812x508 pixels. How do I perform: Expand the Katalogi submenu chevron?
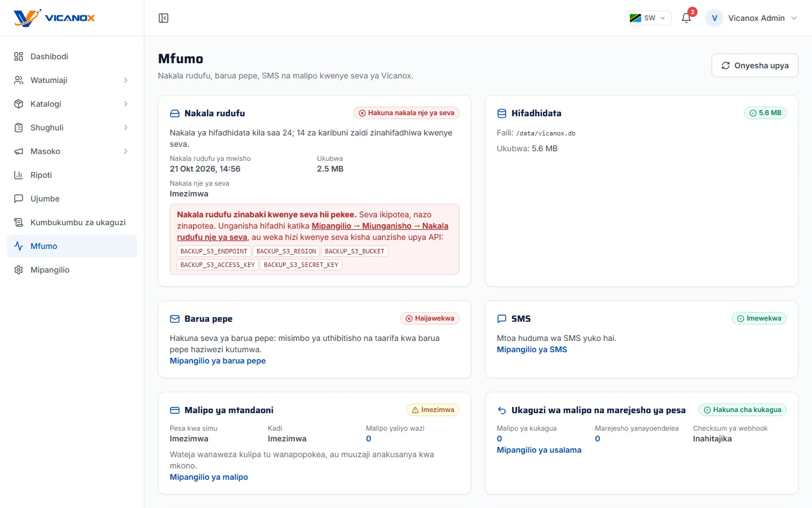[x=126, y=104]
